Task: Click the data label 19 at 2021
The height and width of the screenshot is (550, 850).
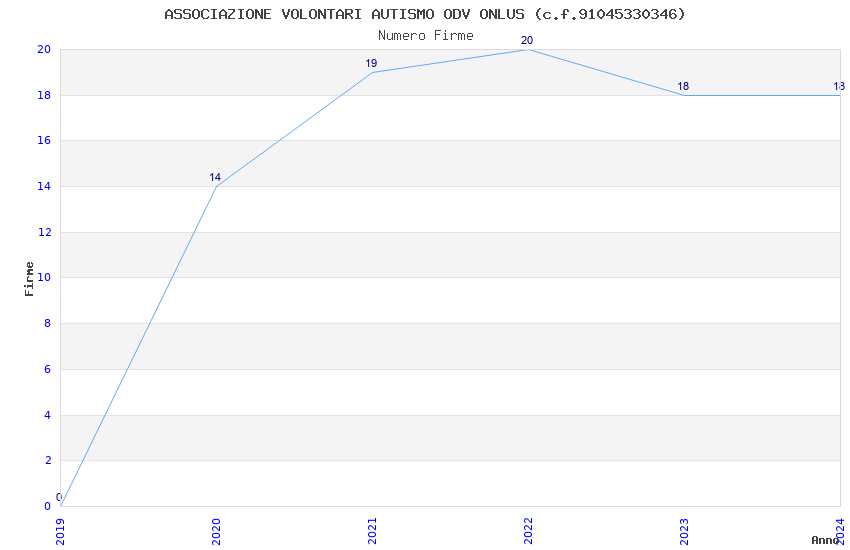Action: coord(371,63)
